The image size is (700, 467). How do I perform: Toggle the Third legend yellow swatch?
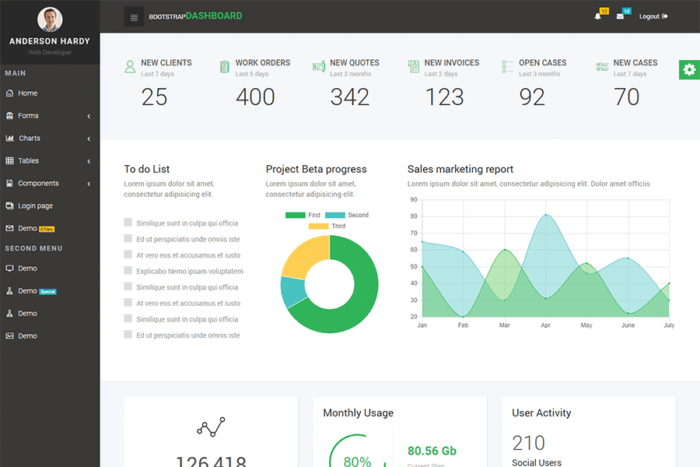[318, 226]
